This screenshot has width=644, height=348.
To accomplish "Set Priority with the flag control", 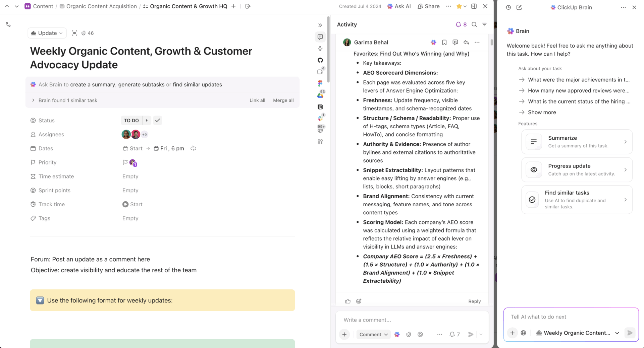I will pyautogui.click(x=125, y=162).
